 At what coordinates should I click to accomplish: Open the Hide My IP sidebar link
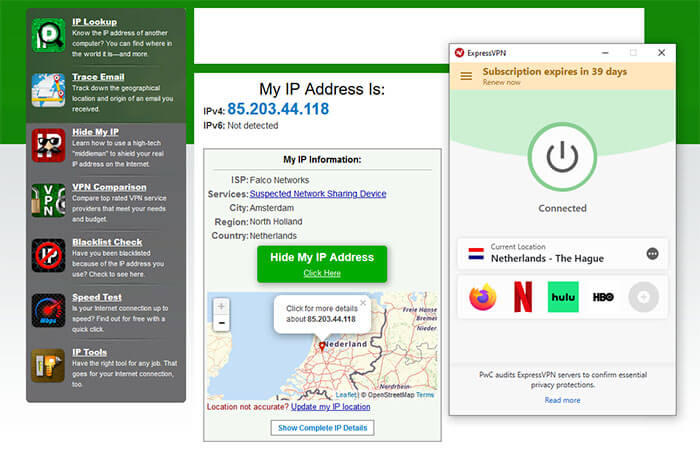pyautogui.click(x=96, y=132)
